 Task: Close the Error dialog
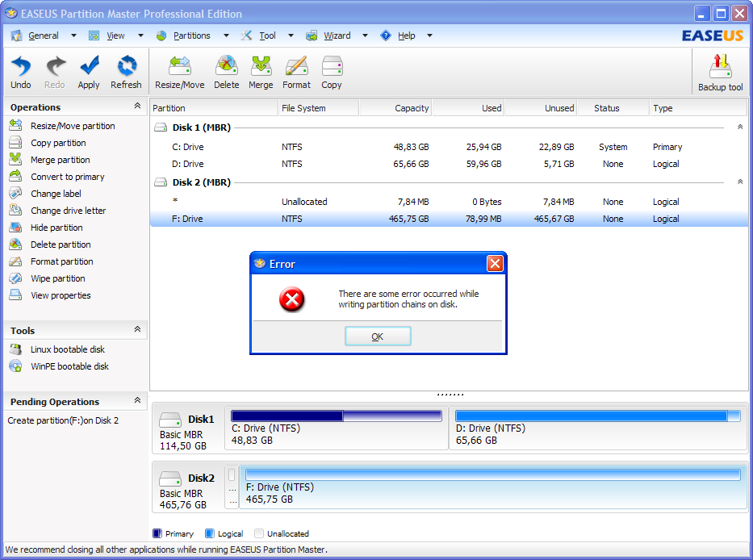click(495, 263)
